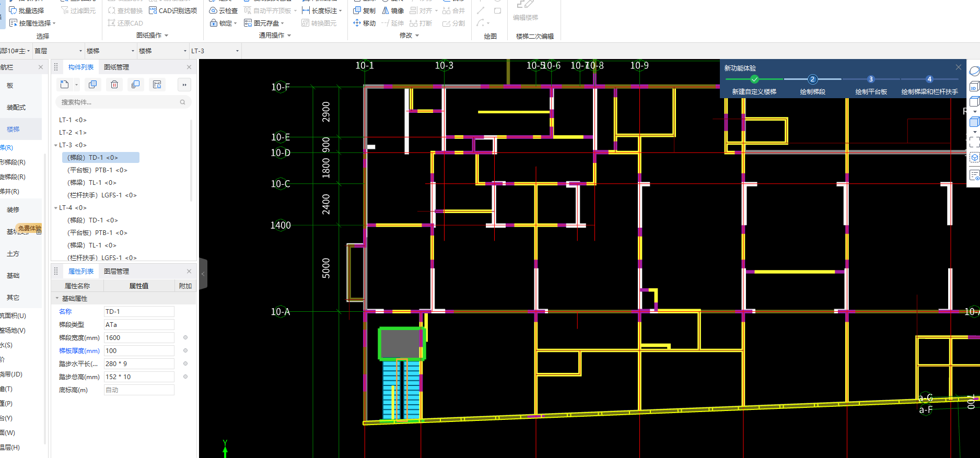Switch to the 属性列表 tab
The image size is (980, 458).
pos(81,271)
